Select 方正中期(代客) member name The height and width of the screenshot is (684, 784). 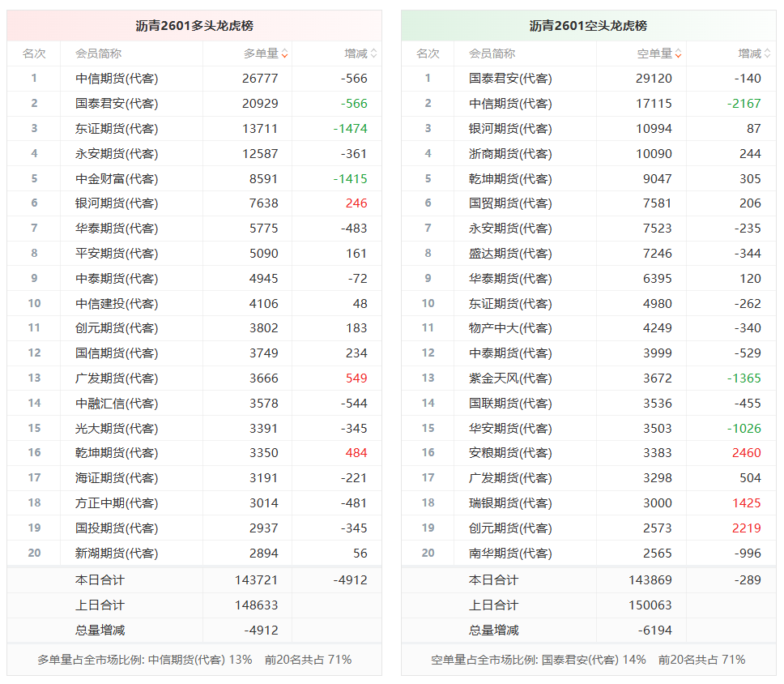click(x=117, y=502)
